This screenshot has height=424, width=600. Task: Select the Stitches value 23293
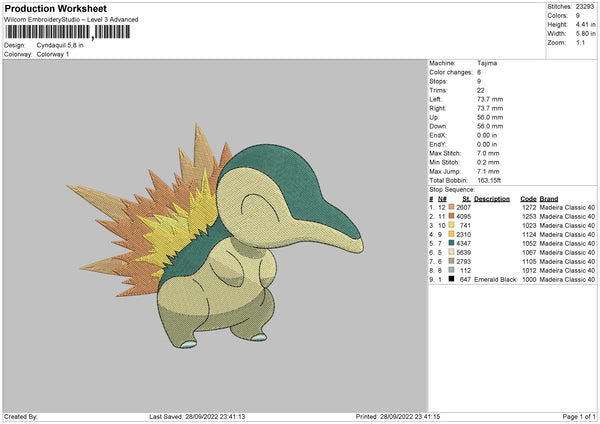tap(585, 7)
